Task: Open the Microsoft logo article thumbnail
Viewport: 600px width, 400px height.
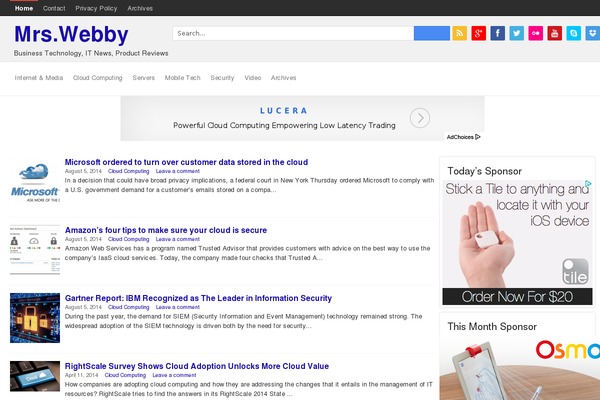Action: coord(35,182)
